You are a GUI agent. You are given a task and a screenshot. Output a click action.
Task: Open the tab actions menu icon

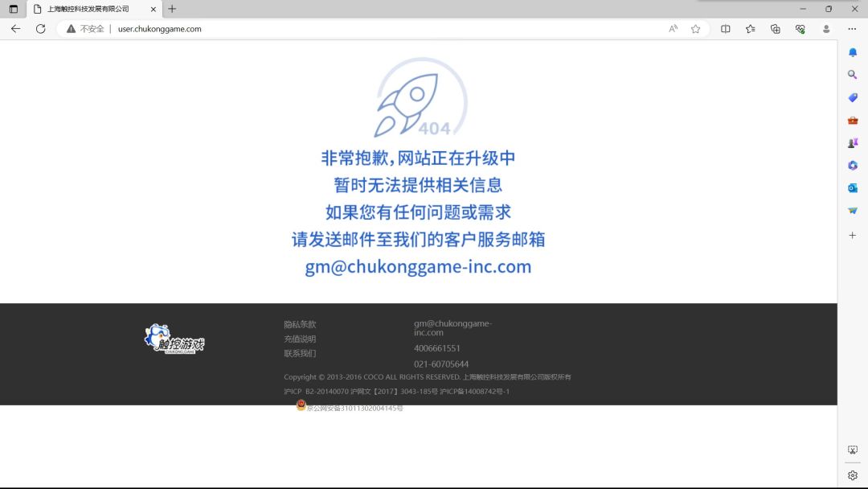click(14, 9)
